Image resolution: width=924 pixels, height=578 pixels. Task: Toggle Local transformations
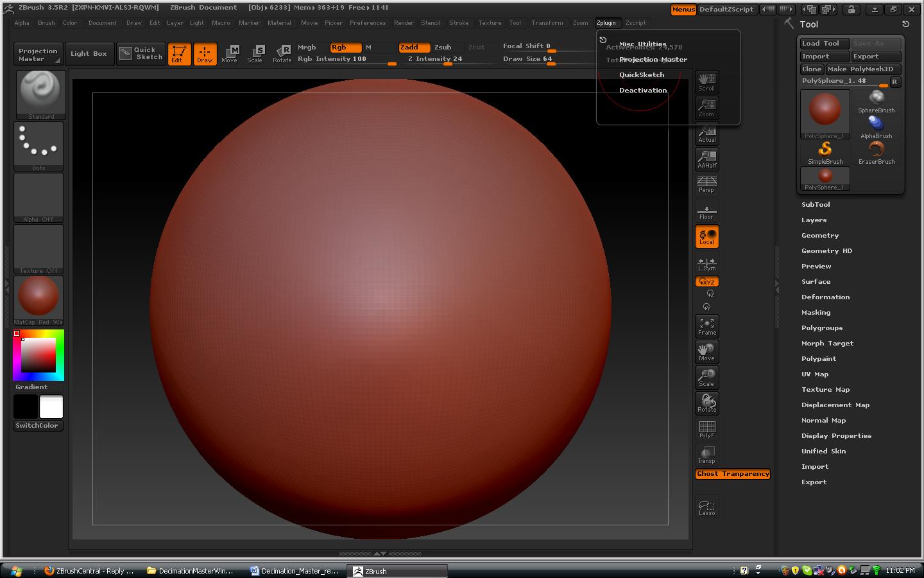(706, 236)
